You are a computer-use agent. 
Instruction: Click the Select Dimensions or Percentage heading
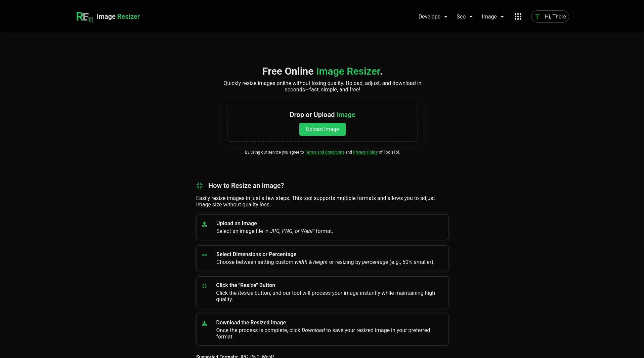[x=256, y=254]
